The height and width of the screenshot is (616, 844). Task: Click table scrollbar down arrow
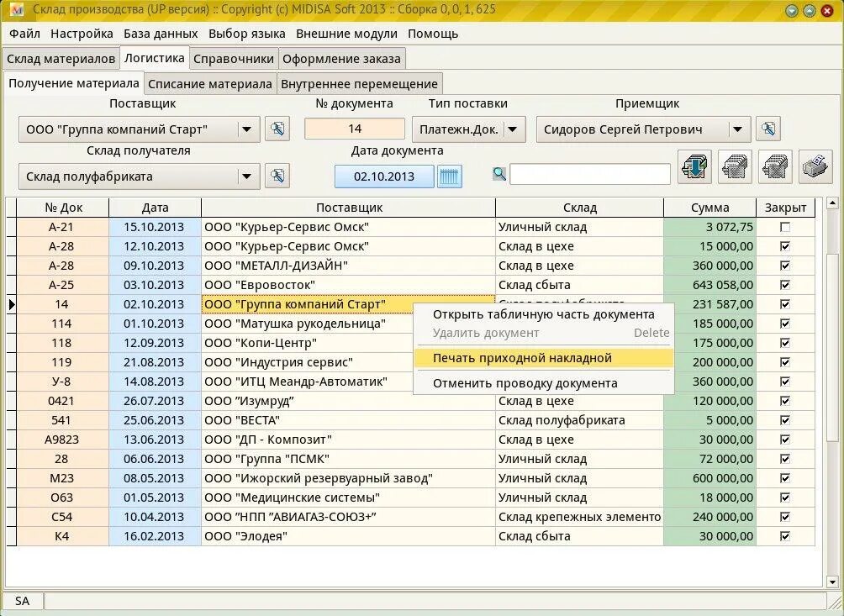[x=832, y=582]
